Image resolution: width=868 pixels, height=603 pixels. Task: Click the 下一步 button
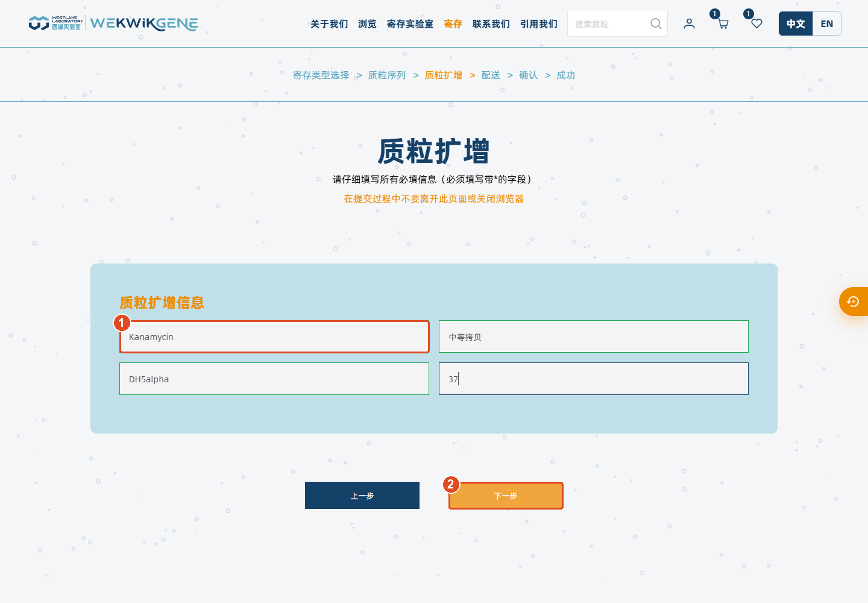pyautogui.click(x=506, y=496)
